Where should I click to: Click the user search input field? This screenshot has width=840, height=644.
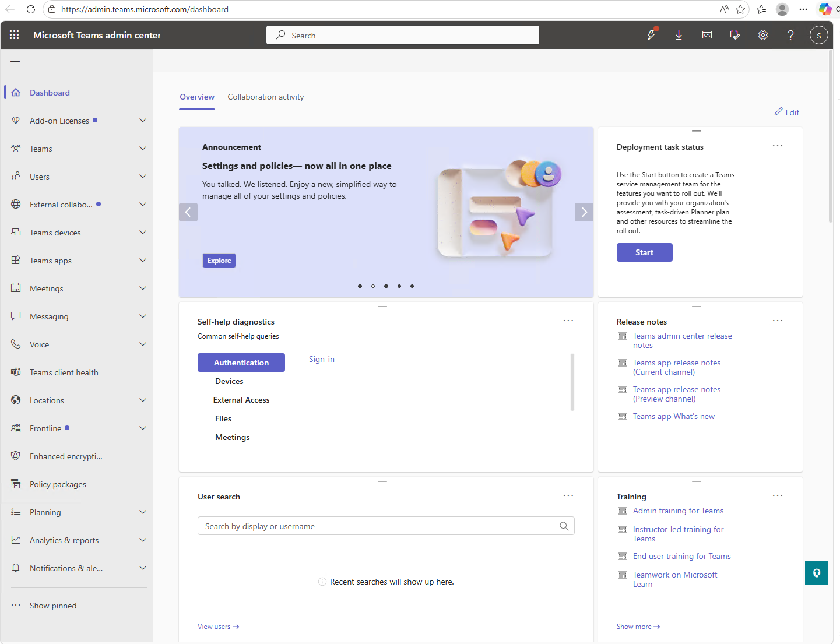click(x=379, y=526)
